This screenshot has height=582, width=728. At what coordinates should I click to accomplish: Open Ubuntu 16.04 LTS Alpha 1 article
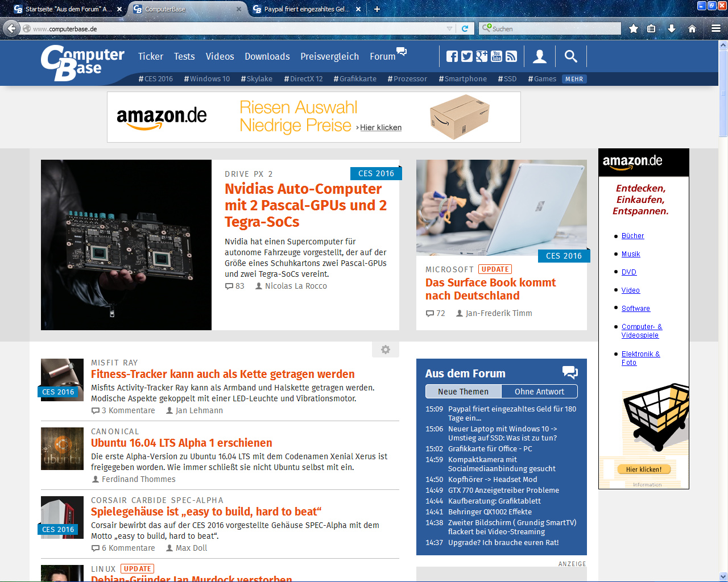click(x=181, y=443)
